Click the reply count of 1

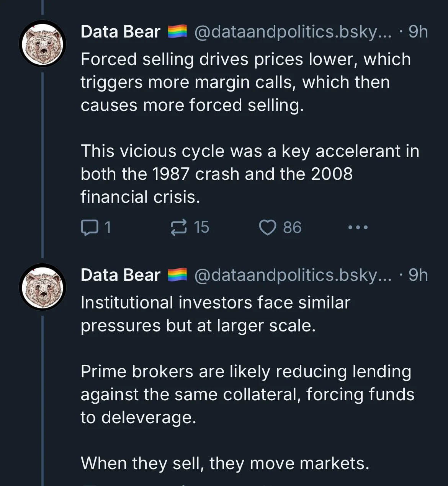108,227
